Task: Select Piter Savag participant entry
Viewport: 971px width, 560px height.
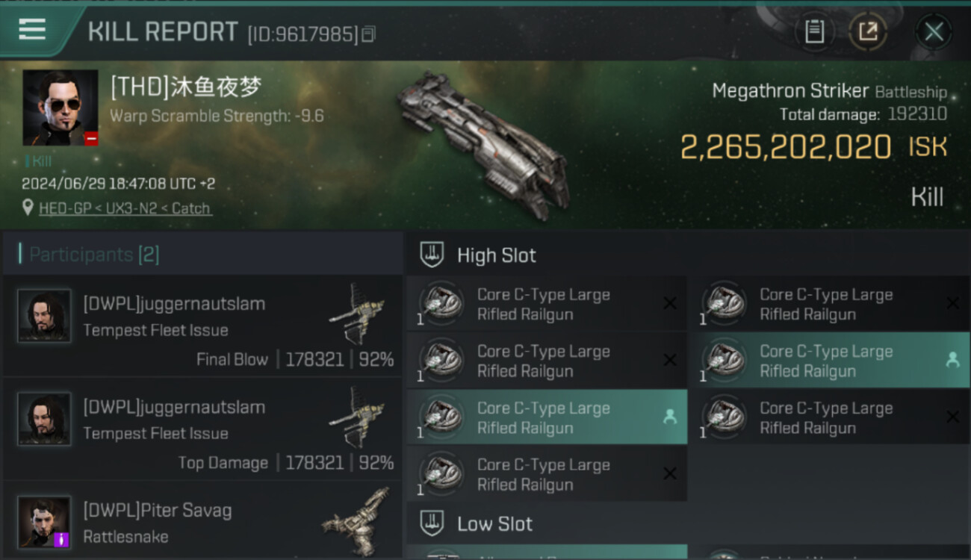Action: click(203, 522)
